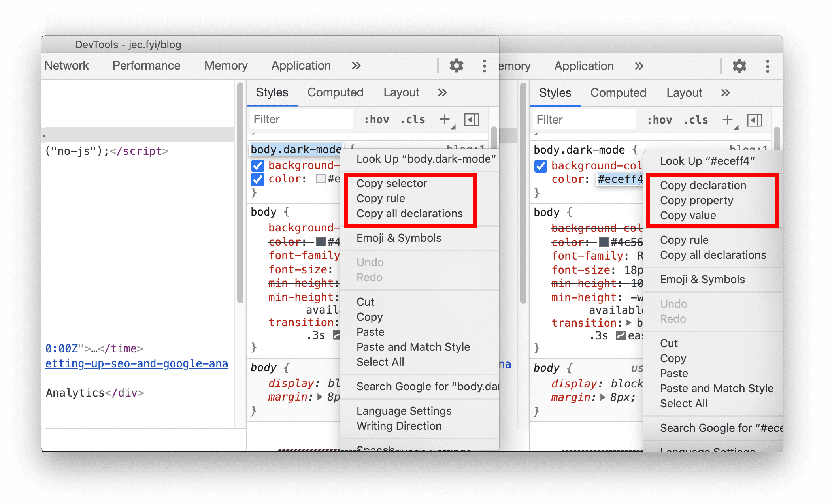The width and height of the screenshot is (830, 504).
Task: Select Copy selector from context menu
Action: (x=391, y=184)
